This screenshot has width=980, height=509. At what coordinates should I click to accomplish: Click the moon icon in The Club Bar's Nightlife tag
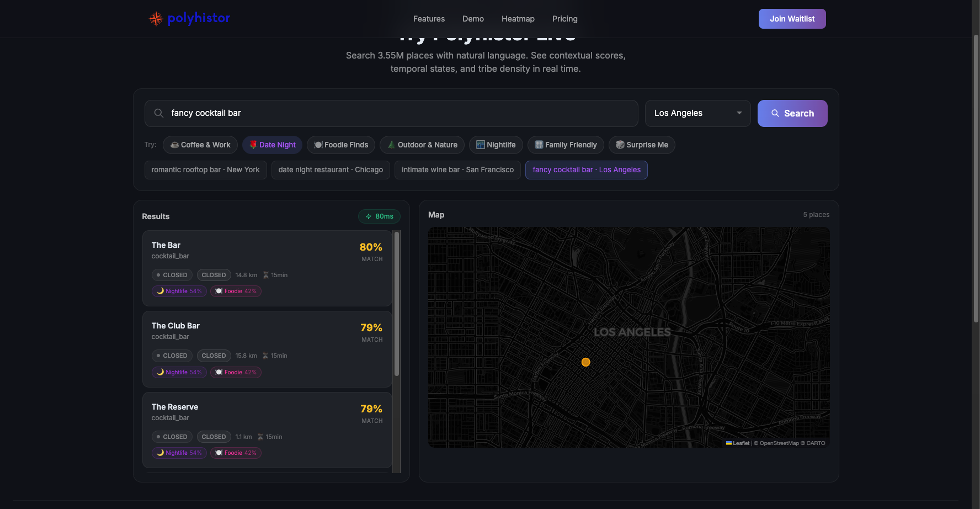161,372
